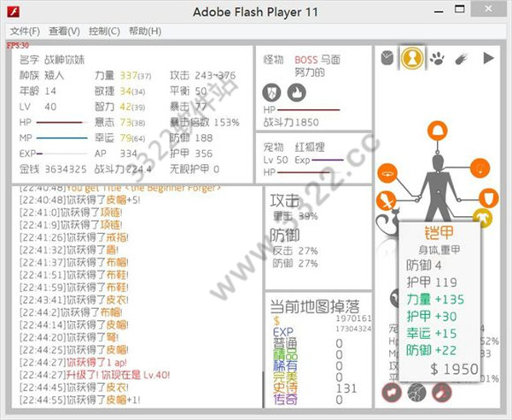Click the 敏捷 34 stat
The image size is (512, 420).
(119, 91)
